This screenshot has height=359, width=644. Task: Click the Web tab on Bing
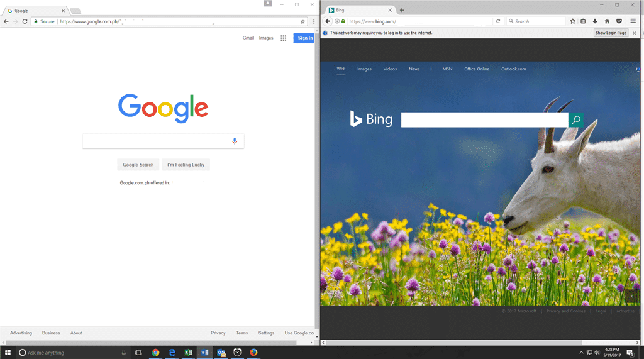click(x=341, y=69)
